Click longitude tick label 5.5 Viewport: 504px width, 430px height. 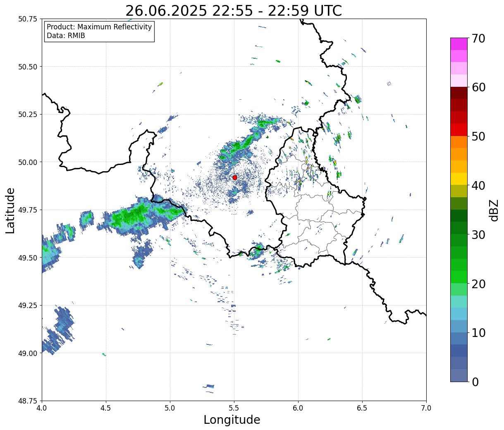(234, 408)
